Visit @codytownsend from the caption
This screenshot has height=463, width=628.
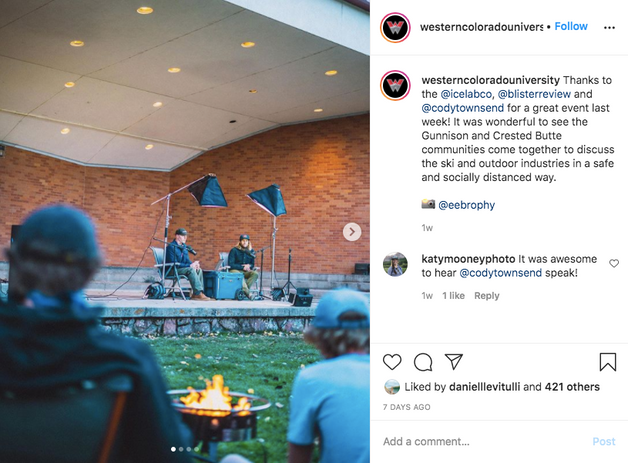tap(463, 108)
